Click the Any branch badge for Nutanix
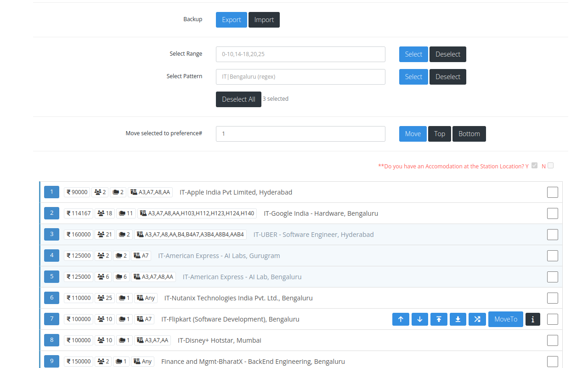 point(146,298)
